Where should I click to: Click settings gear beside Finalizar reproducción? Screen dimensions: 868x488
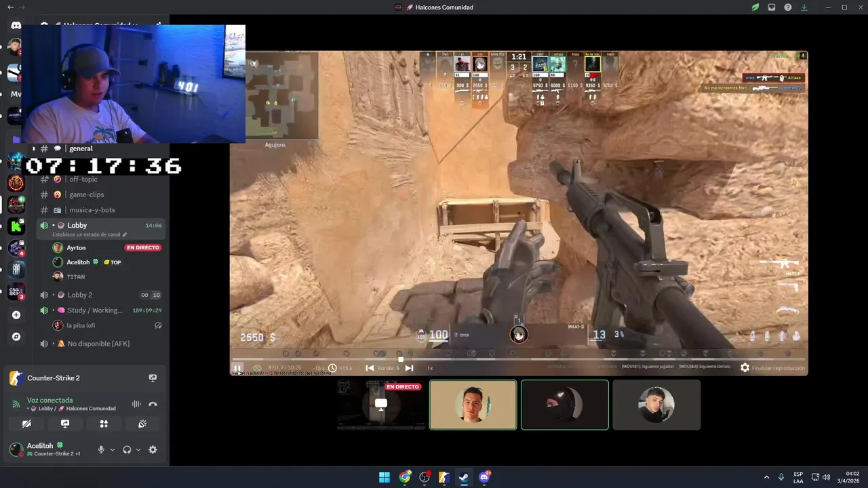click(x=745, y=368)
